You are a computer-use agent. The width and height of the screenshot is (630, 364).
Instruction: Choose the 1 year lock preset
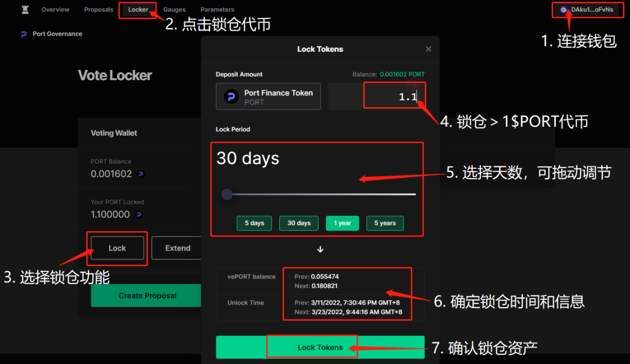pyautogui.click(x=342, y=223)
